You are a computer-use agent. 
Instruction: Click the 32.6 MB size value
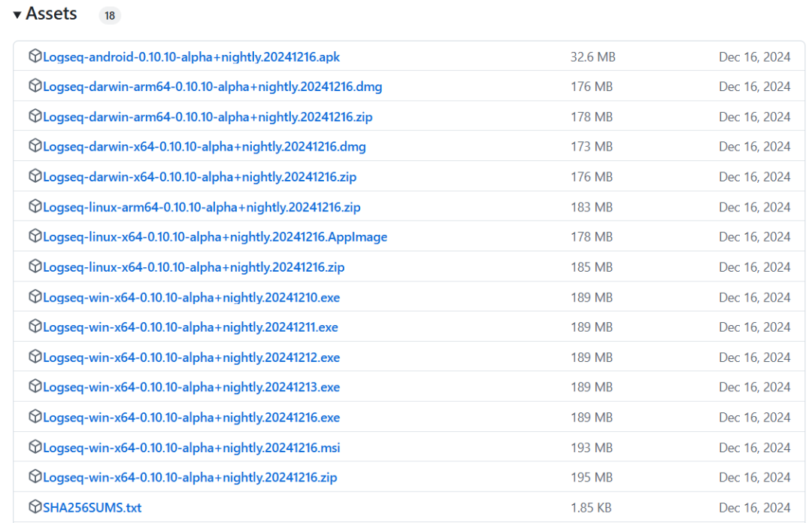pos(593,57)
